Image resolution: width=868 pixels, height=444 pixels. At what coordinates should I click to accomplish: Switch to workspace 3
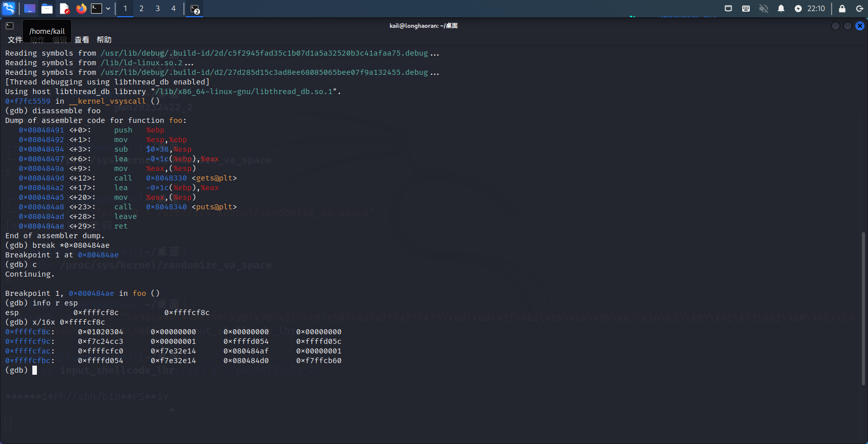tap(158, 9)
